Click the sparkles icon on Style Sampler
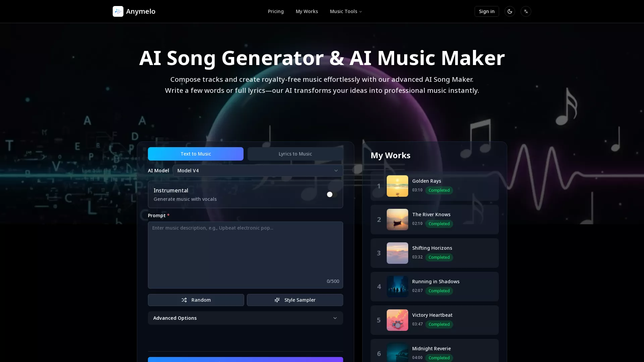 tap(277, 300)
